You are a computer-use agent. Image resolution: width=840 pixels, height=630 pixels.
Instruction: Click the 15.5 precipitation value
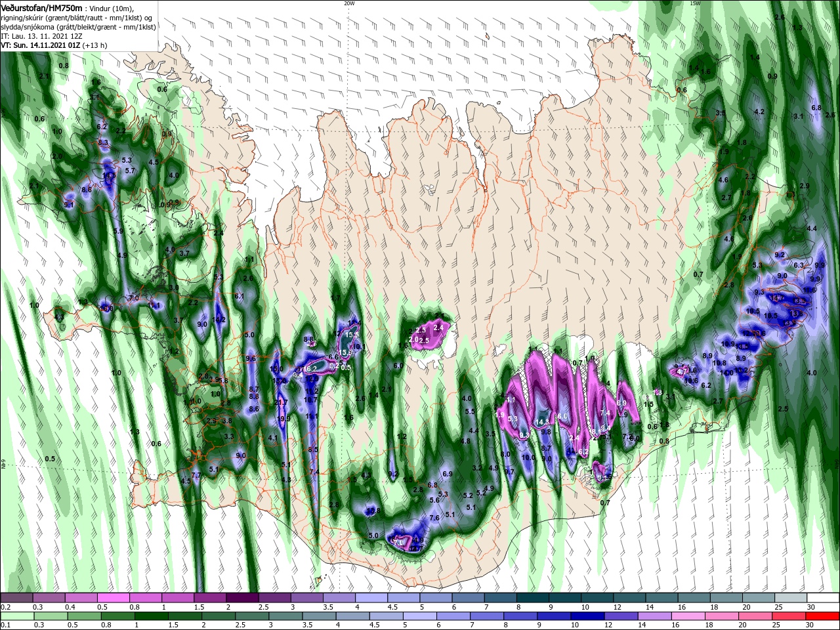pos(352,335)
